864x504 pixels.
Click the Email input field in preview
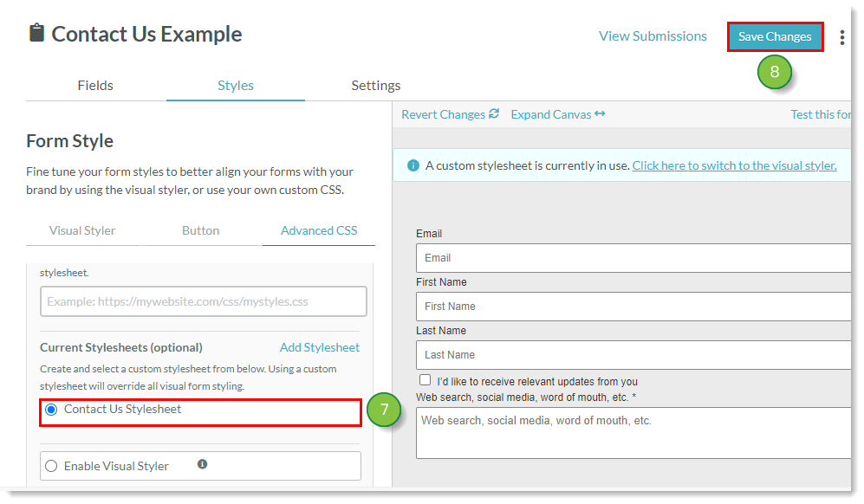coord(633,258)
